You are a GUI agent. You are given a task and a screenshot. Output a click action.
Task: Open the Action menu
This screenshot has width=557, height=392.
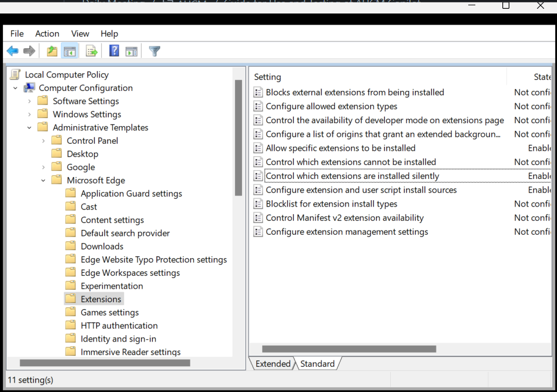(47, 33)
